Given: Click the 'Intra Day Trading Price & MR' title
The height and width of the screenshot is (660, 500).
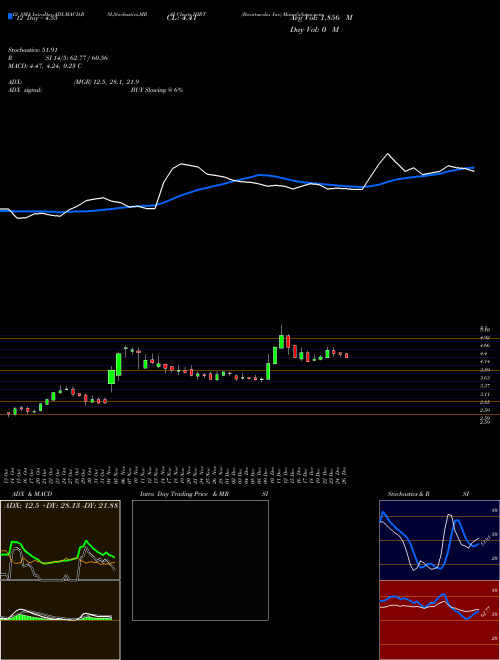Looking at the screenshot, I should pyautogui.click(x=184, y=494).
